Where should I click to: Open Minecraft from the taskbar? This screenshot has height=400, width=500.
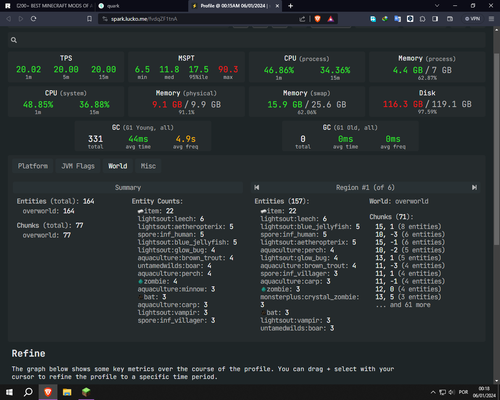pyautogui.click(x=86, y=392)
